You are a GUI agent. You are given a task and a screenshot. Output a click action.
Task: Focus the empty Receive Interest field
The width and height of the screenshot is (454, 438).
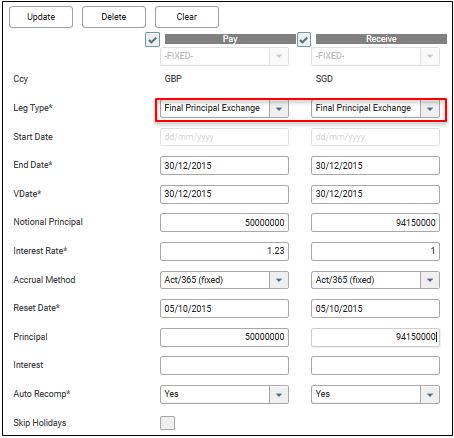point(375,366)
